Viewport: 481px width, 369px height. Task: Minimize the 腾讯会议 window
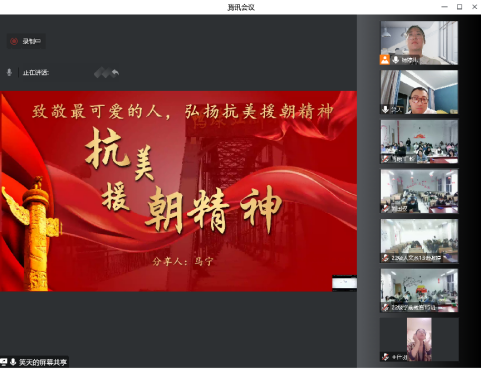[444, 7]
